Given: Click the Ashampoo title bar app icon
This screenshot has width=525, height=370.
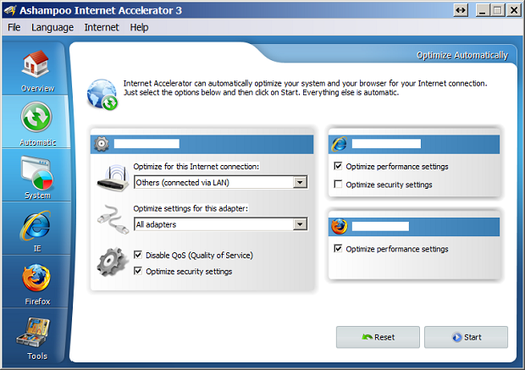Looking at the screenshot, I should coord(10,10).
